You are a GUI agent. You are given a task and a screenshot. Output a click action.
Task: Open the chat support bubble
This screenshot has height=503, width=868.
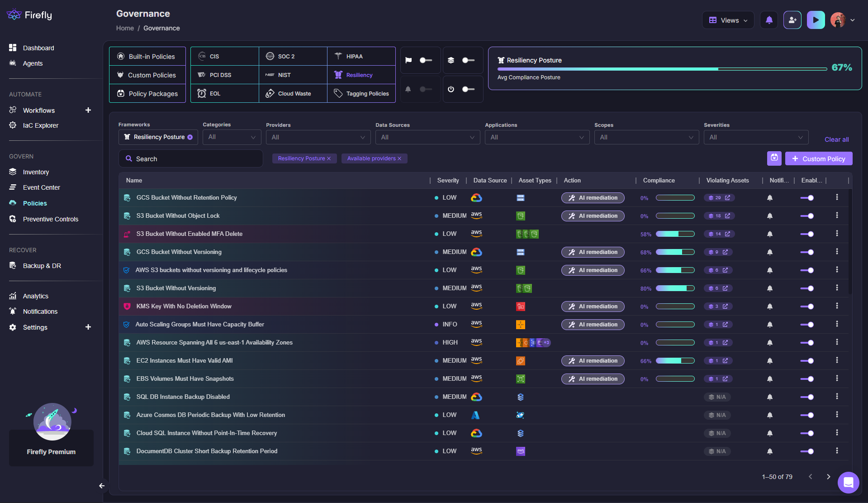[848, 483]
